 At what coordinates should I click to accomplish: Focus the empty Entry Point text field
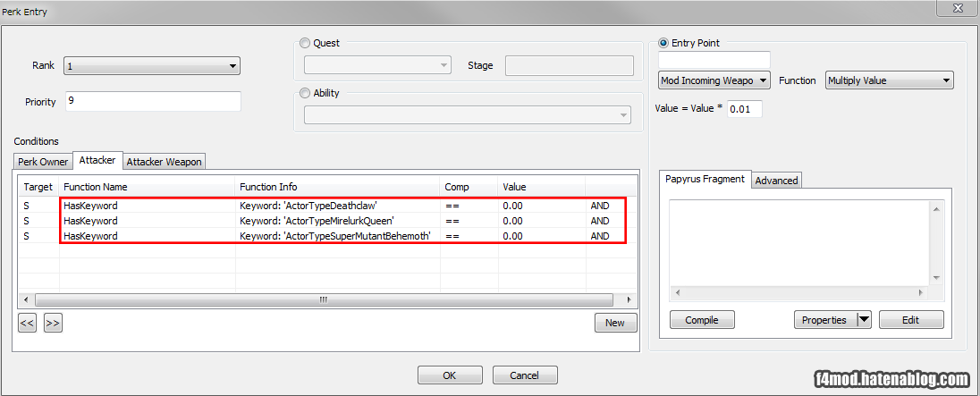pyautogui.click(x=714, y=60)
